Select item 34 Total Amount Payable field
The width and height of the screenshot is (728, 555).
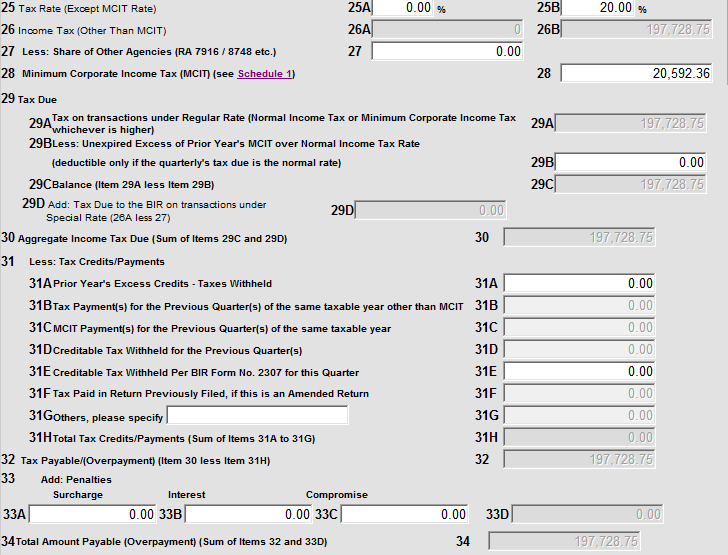tap(565, 541)
